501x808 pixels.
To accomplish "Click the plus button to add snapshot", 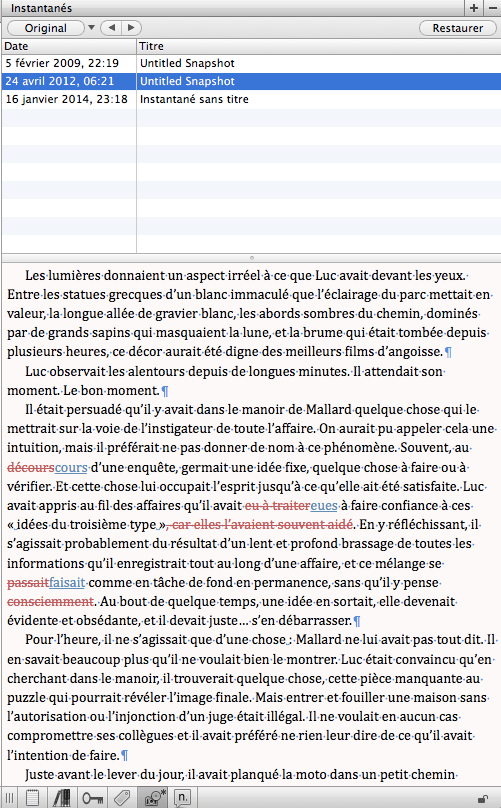I will point(474,8).
